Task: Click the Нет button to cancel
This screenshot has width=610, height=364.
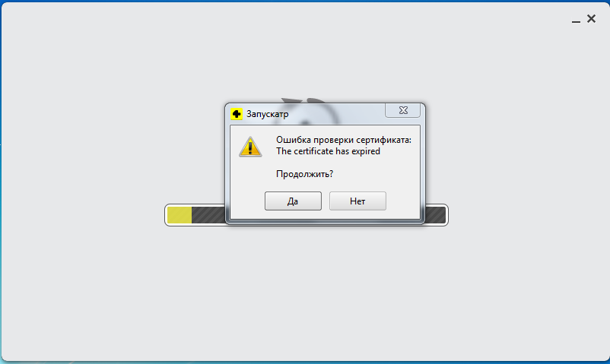Action: point(357,201)
